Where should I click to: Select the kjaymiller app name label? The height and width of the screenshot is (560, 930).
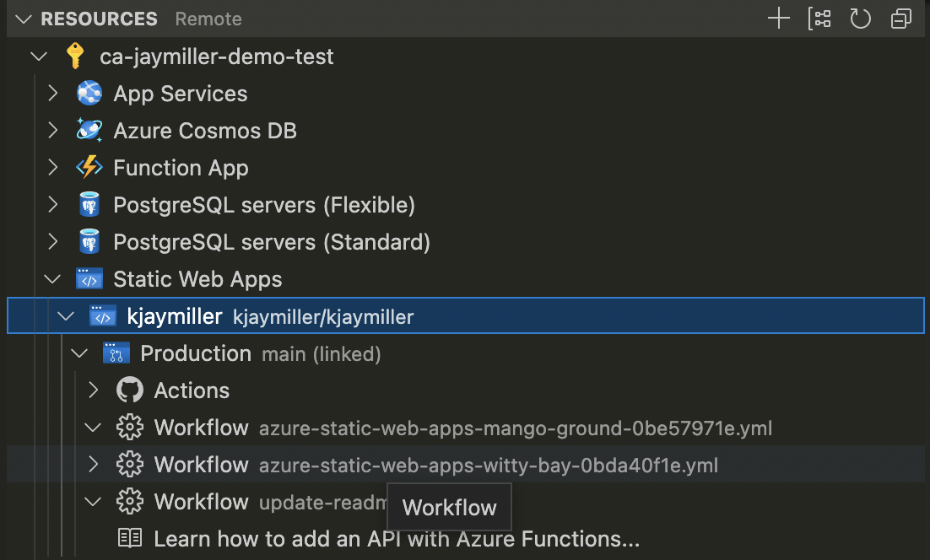175,317
